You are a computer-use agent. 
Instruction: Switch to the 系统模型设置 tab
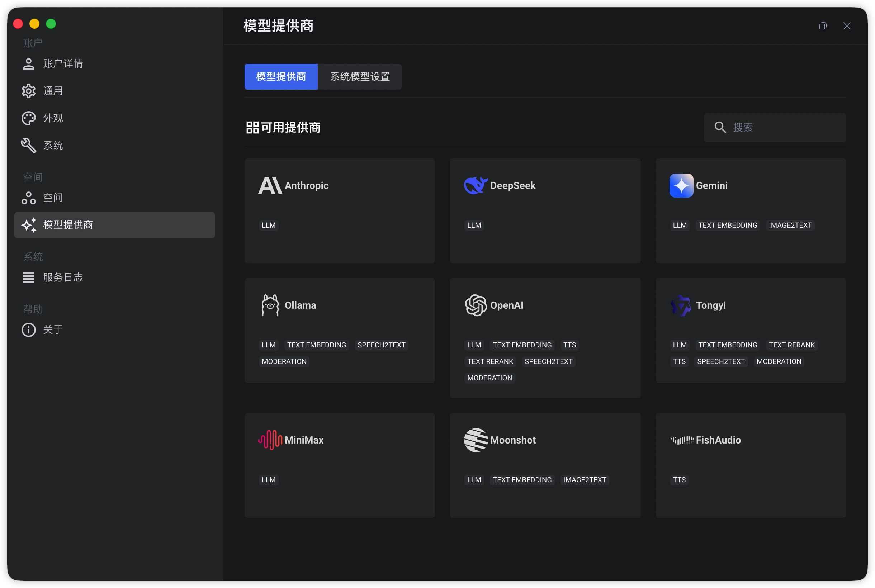tap(360, 77)
